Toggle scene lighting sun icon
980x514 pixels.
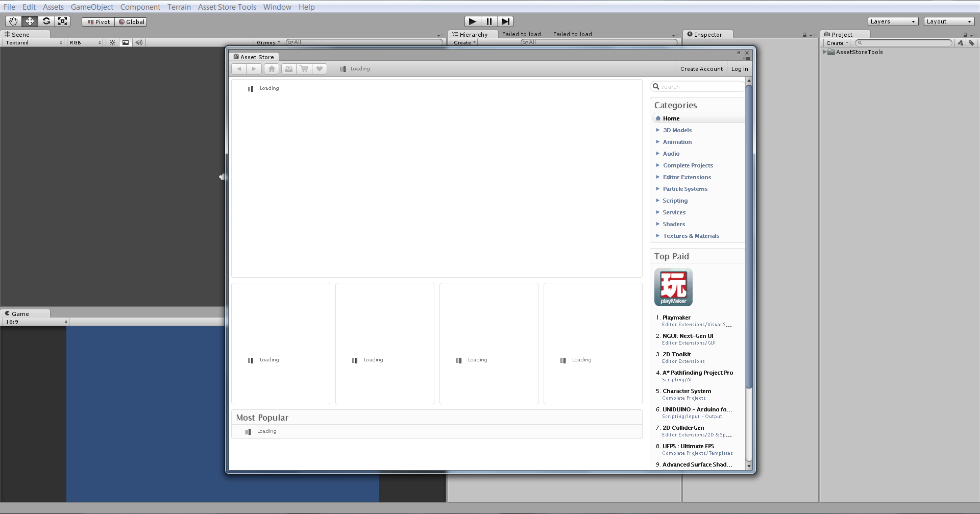[x=112, y=43]
